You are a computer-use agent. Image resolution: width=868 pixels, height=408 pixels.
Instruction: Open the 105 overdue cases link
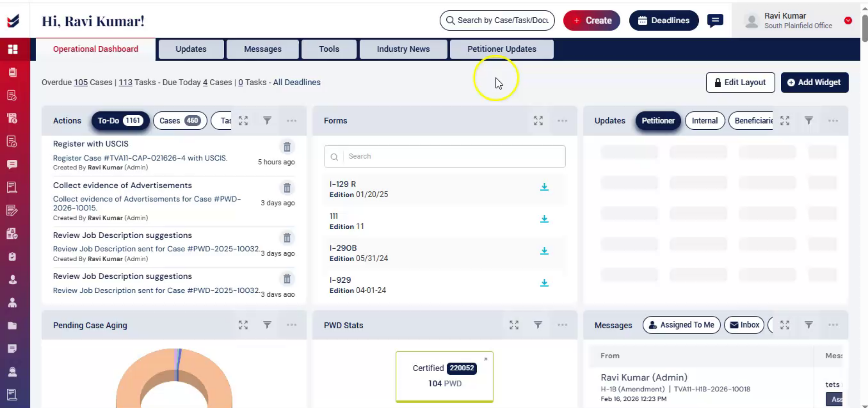81,82
